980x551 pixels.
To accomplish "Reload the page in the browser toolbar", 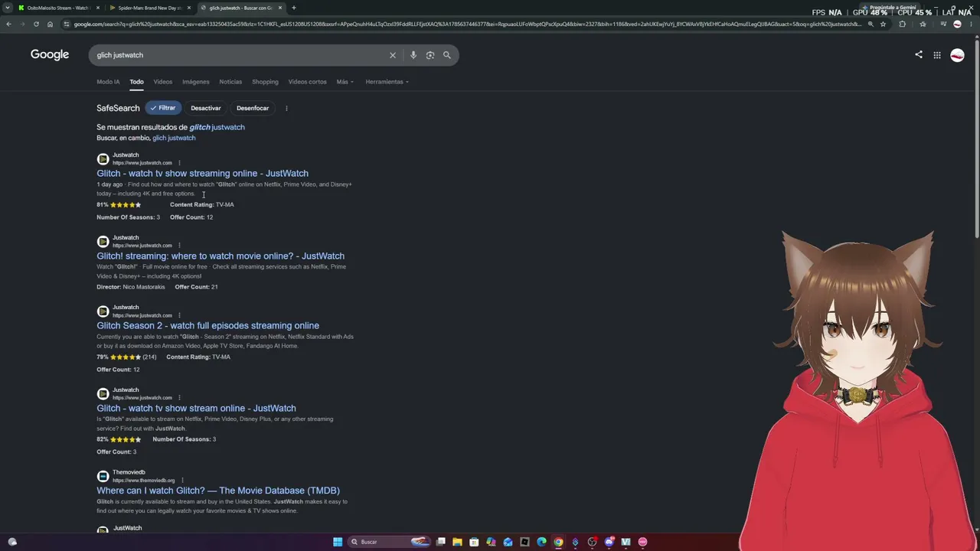I will coord(36,24).
